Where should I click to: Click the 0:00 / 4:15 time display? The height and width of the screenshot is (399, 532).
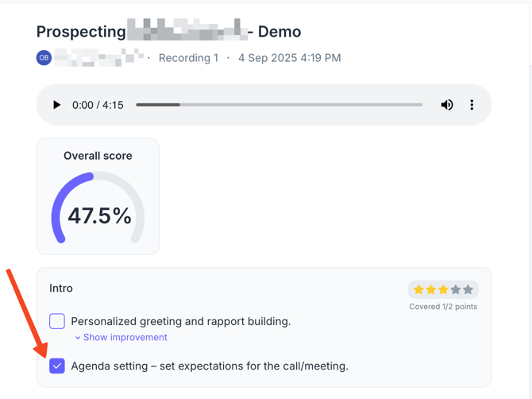(98, 105)
